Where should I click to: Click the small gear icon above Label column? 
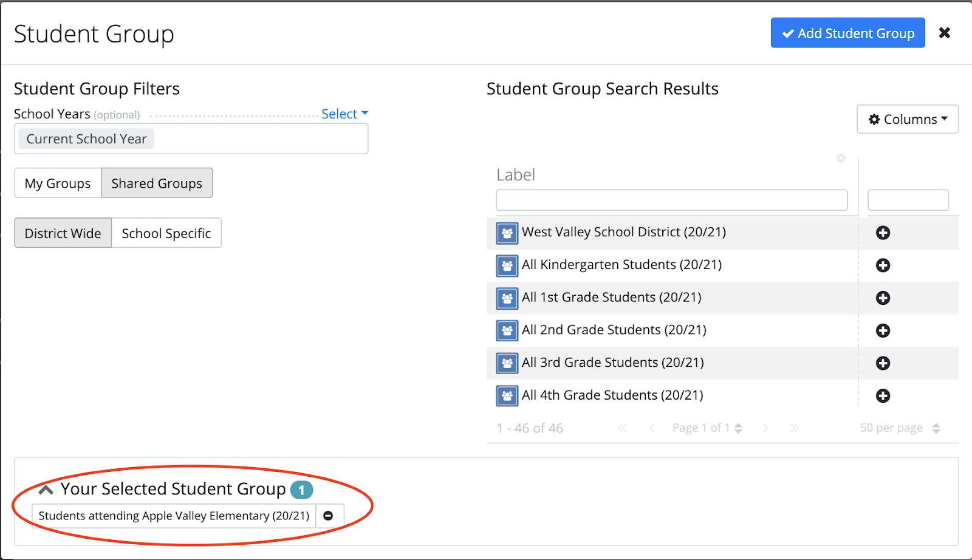pos(841,158)
